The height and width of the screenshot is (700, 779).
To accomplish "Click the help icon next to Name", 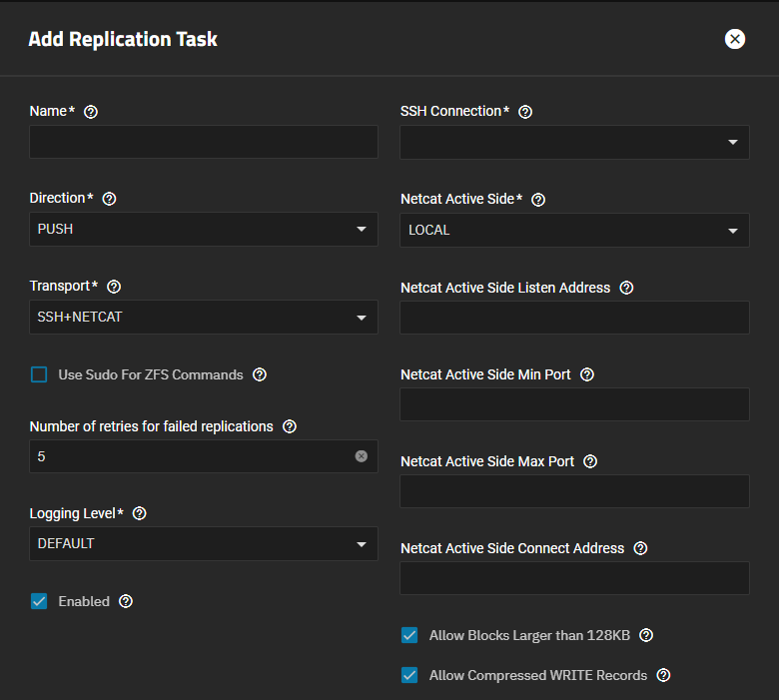I will (x=91, y=112).
